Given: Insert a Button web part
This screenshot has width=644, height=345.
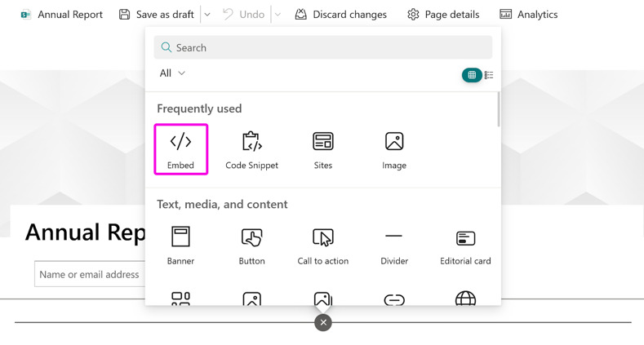Looking at the screenshot, I should [251, 245].
